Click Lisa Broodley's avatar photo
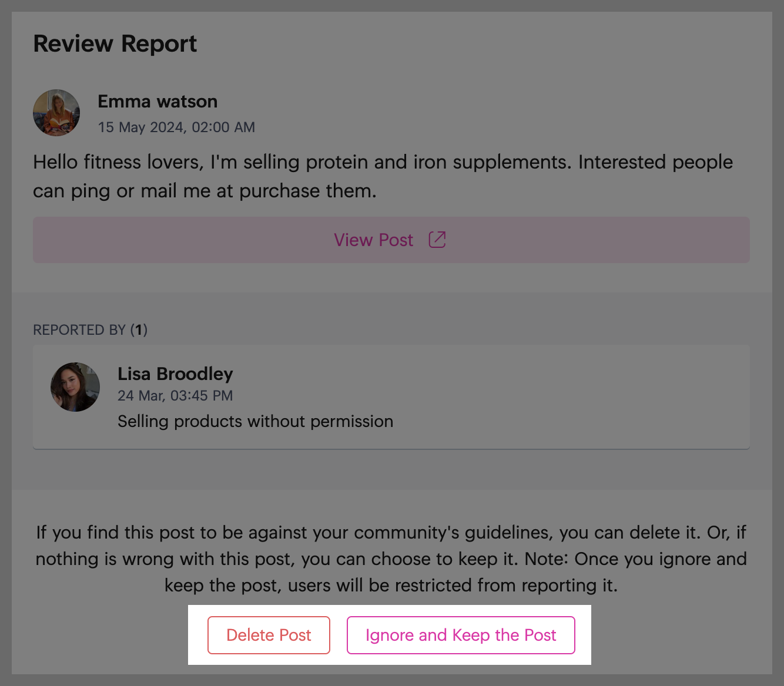The height and width of the screenshot is (686, 784). click(75, 387)
